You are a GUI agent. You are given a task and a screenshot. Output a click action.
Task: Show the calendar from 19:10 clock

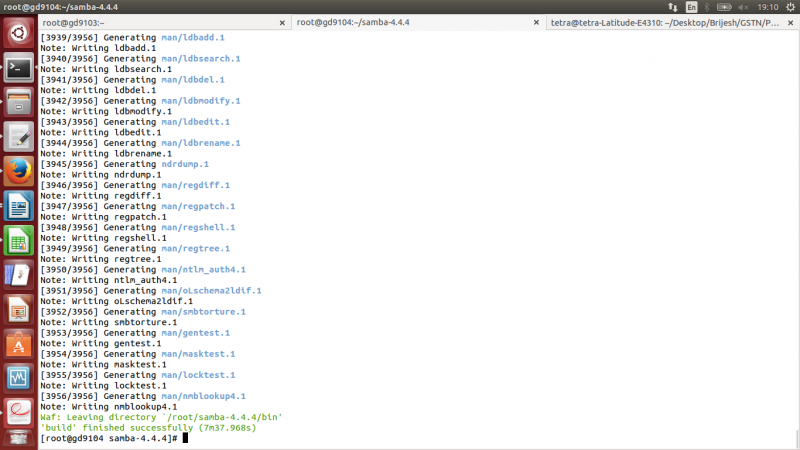[768, 7]
